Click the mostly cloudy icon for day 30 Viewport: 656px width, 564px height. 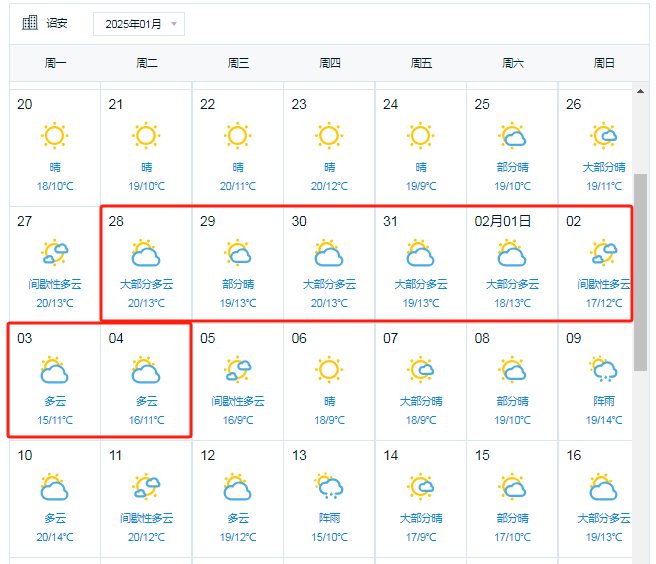pyautogui.click(x=329, y=253)
